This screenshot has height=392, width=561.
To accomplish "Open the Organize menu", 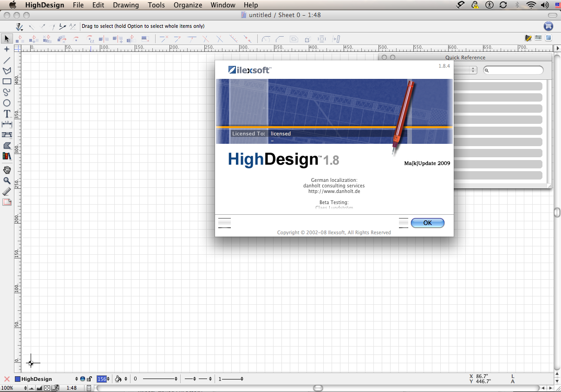I will click(188, 5).
